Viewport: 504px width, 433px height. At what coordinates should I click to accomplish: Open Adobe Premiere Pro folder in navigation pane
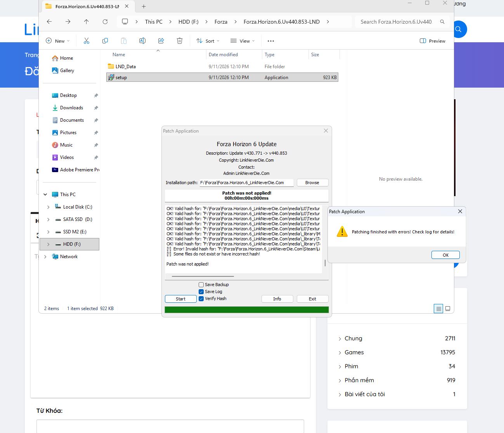pyautogui.click(x=76, y=170)
